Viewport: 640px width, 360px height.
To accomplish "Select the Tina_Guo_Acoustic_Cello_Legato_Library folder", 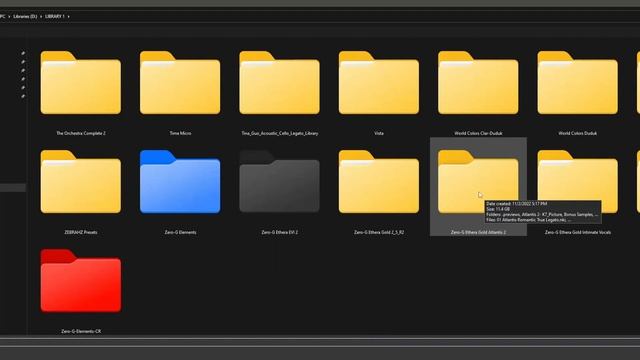I will click(x=280, y=83).
